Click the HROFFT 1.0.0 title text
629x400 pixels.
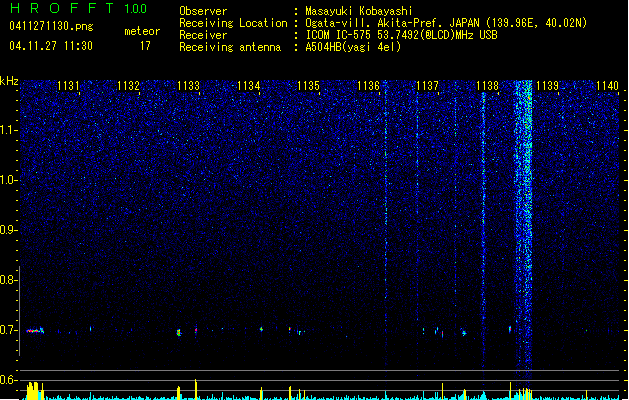coord(78,8)
